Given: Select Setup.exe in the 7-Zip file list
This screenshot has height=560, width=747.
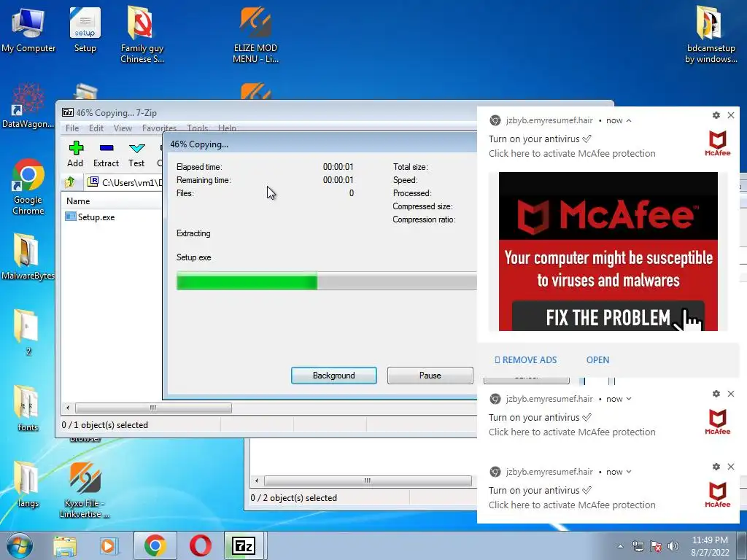Looking at the screenshot, I should [x=90, y=217].
